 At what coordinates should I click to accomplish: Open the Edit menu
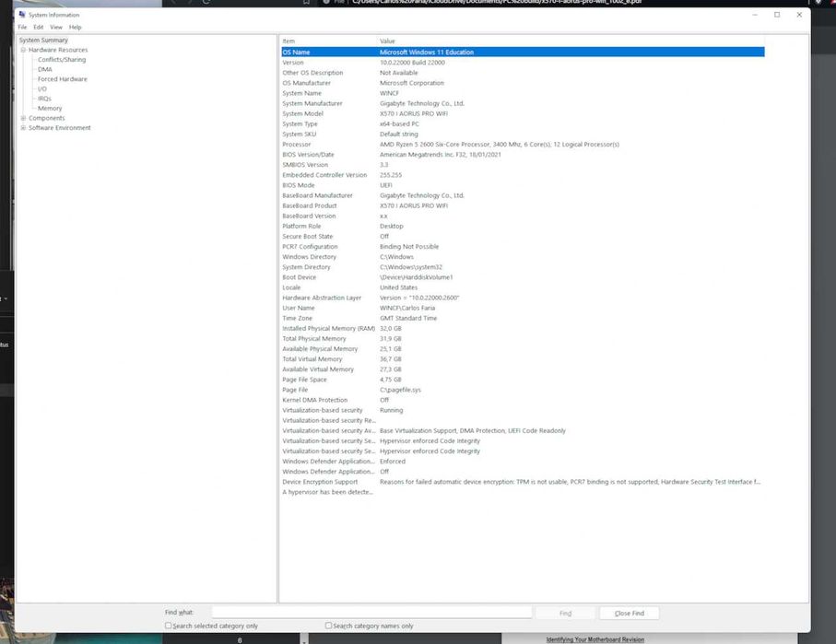point(39,28)
